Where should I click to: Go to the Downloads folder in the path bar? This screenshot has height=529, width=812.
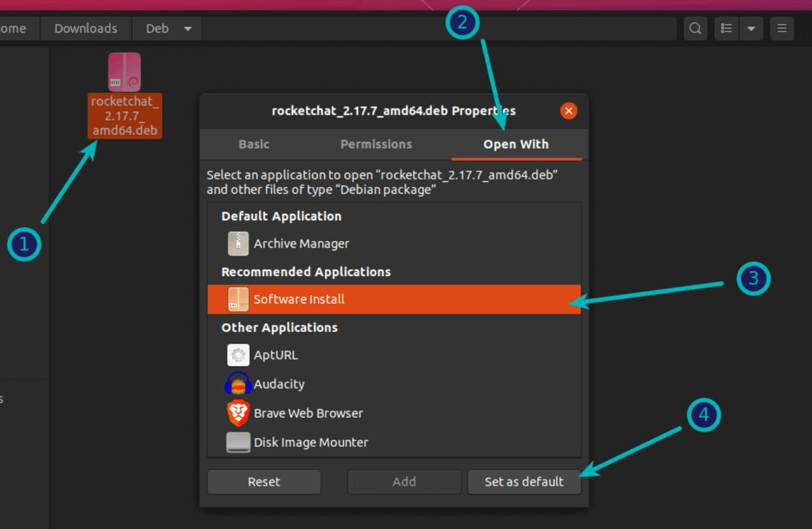coord(86,29)
